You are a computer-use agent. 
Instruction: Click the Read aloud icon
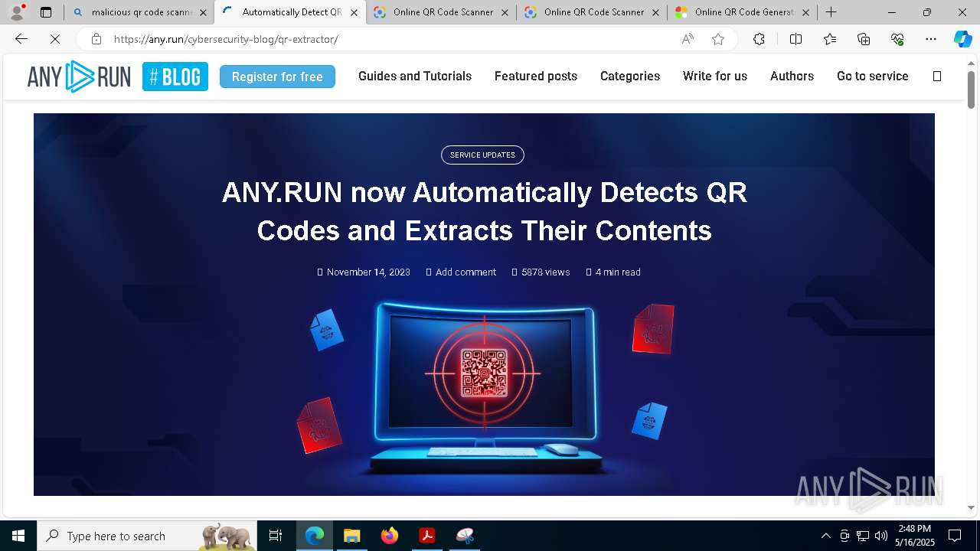688,39
